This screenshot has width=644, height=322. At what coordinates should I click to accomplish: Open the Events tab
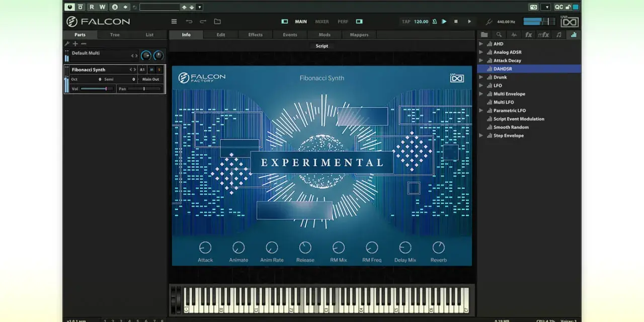(290, 35)
